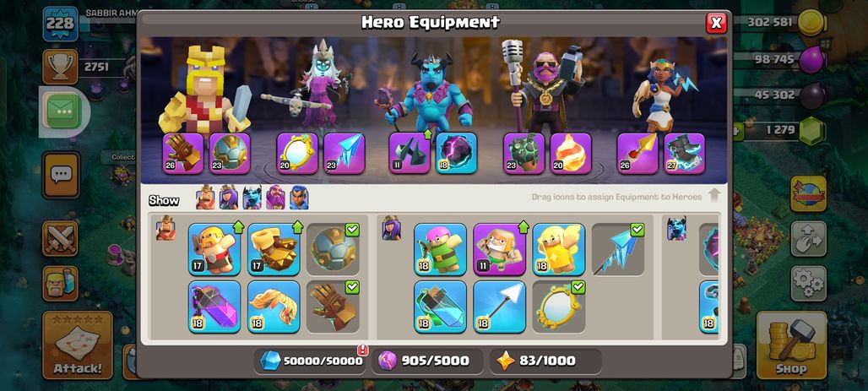This screenshot has height=391, width=868.
Task: Select Archer Queen's Magic Mirror equipped slot
Action: tap(297, 154)
